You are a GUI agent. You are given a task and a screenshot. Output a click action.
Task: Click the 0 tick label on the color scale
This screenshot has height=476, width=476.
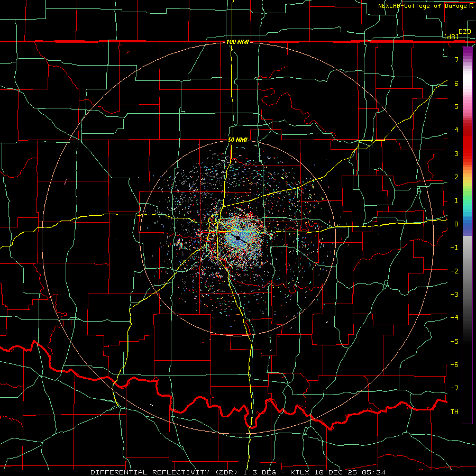456,224
